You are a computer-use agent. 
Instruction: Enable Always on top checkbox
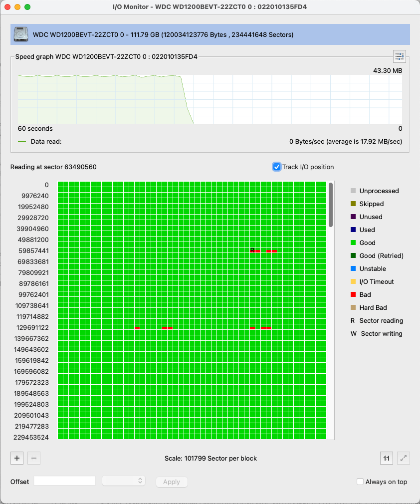pyautogui.click(x=360, y=482)
